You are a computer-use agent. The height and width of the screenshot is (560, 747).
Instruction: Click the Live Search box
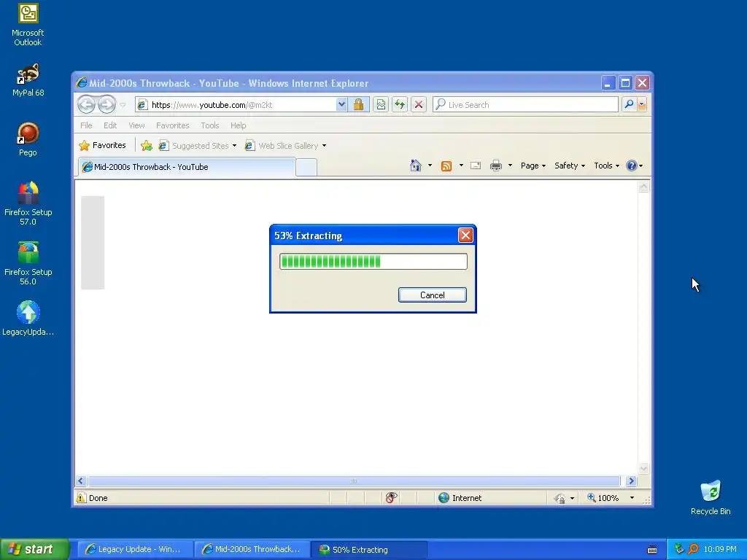tap(525, 105)
